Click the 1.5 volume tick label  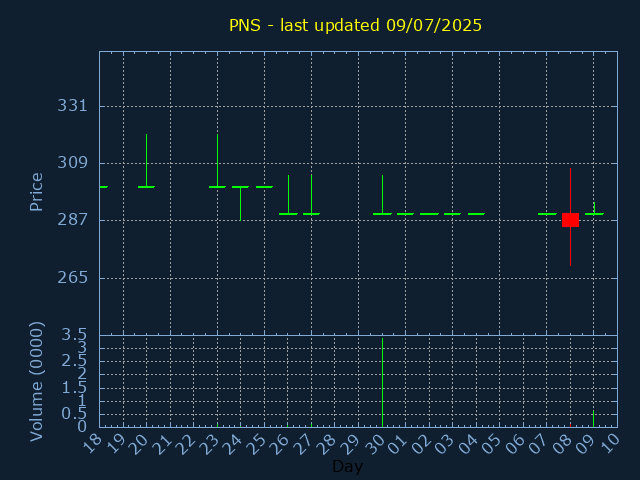74,387
